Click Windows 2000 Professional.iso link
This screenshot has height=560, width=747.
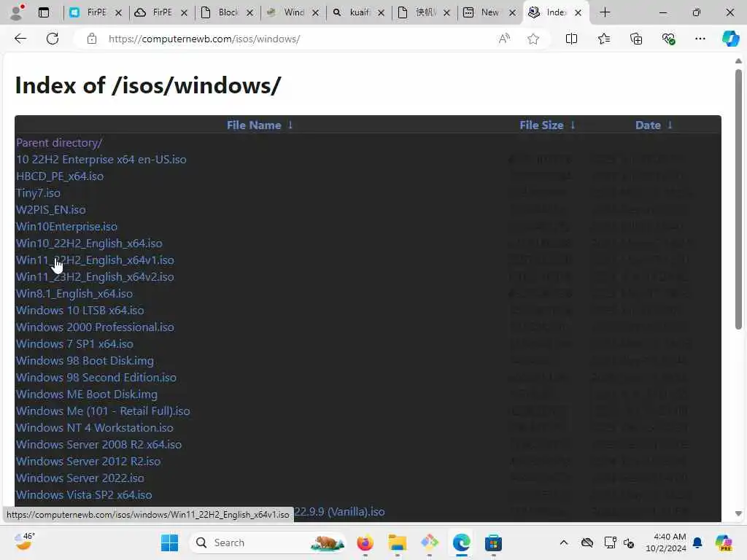coord(95,327)
